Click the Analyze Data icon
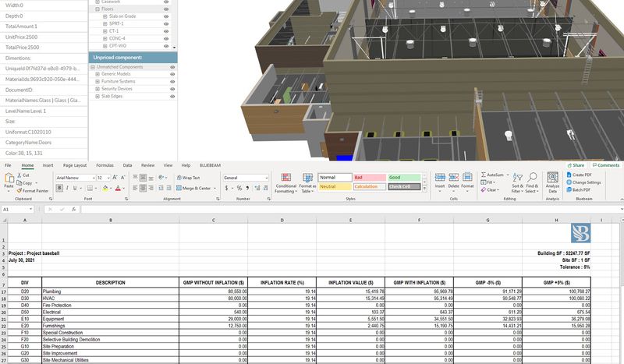Screen dimensions: 624x364 (552, 178)
